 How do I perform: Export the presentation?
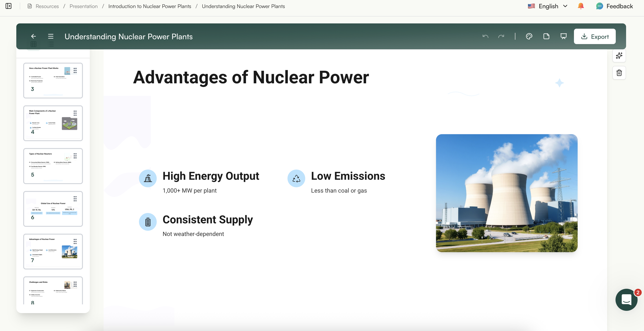click(x=595, y=36)
